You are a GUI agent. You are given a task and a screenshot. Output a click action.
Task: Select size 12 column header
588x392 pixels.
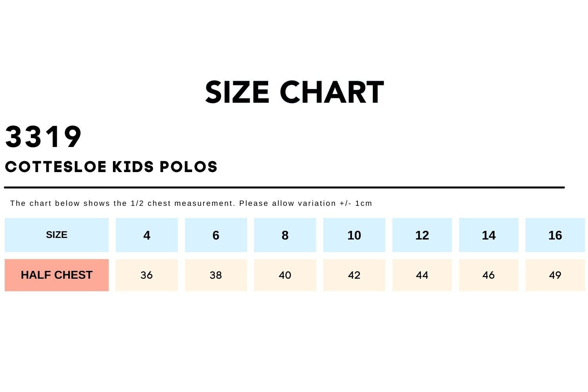pyautogui.click(x=422, y=235)
